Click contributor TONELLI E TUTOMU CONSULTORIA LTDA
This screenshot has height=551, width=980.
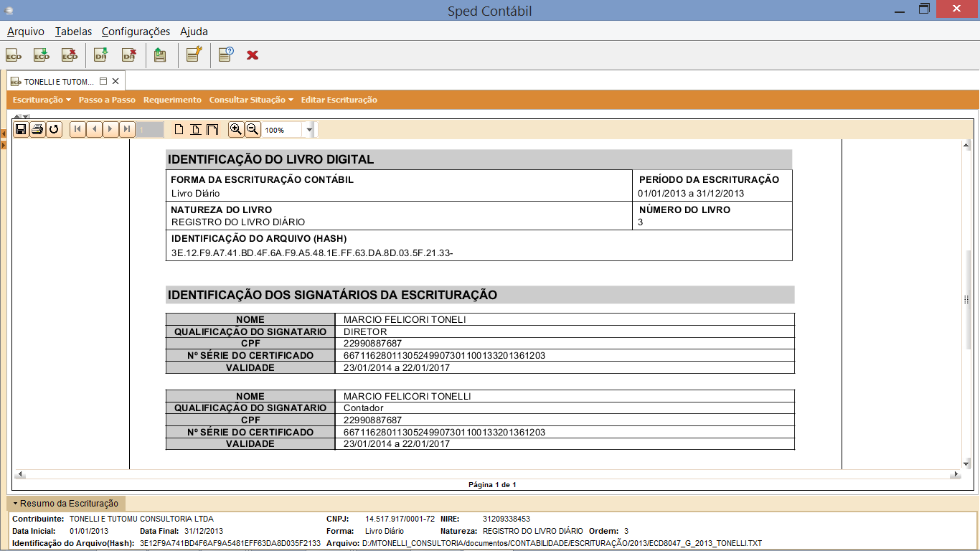(x=141, y=519)
